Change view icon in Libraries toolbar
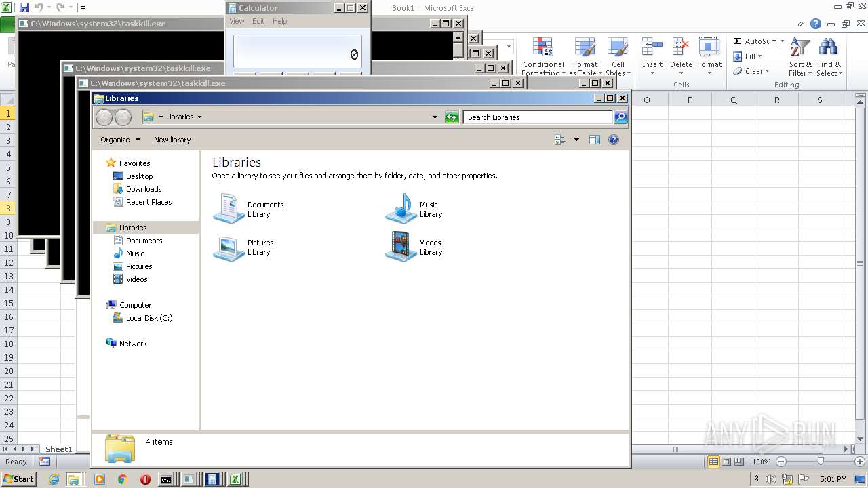Screen dimensions: 868x488 pyautogui.click(x=560, y=140)
